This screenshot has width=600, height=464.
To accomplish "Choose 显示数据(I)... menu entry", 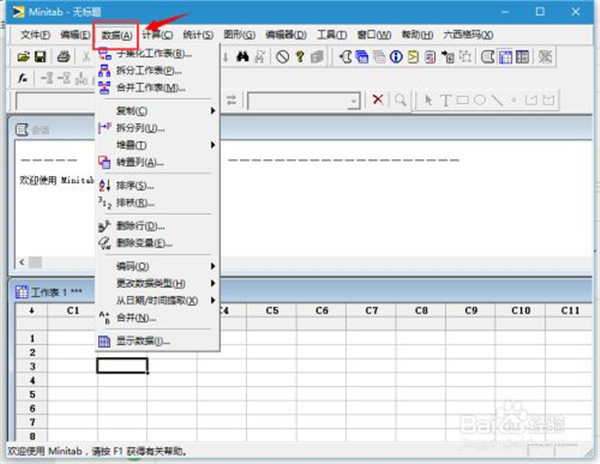I will click(157, 341).
